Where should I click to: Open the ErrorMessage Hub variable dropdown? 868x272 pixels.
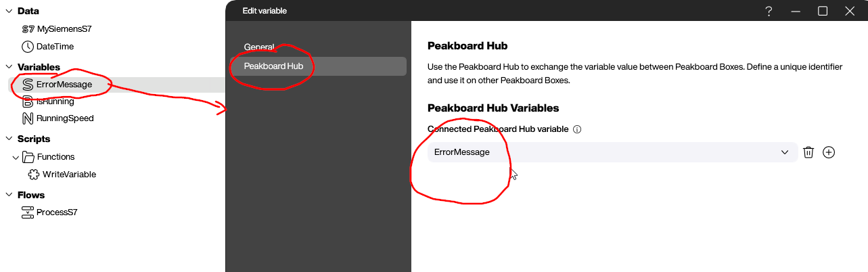point(613,152)
